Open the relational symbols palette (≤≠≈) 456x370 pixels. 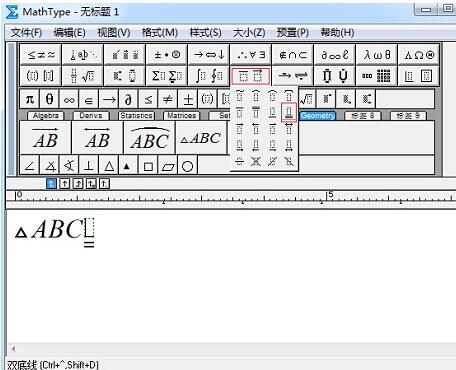point(41,55)
